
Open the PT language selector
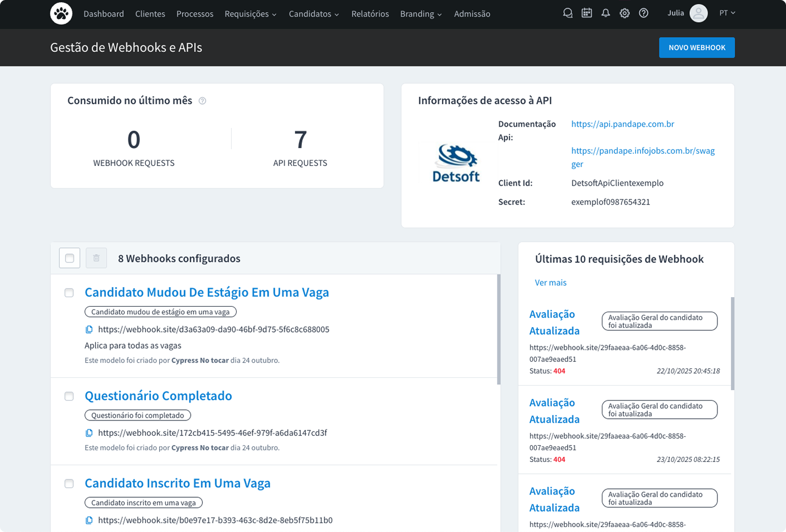[x=727, y=13]
